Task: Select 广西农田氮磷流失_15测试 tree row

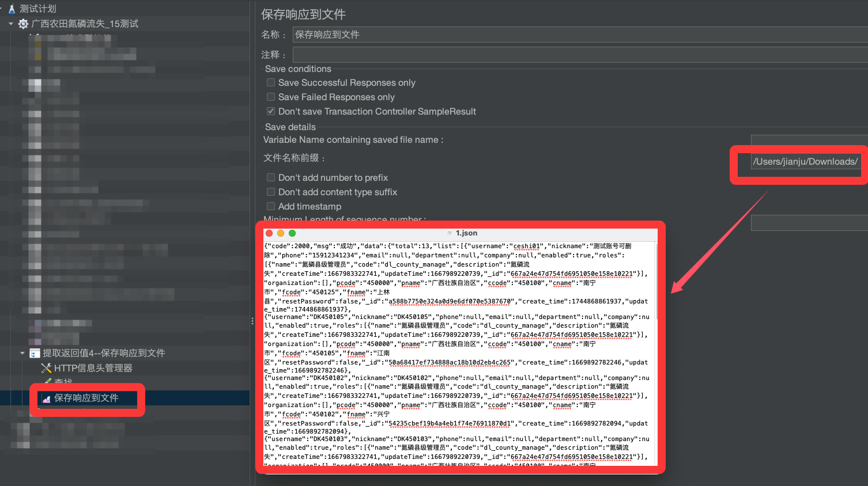Action: pos(85,24)
